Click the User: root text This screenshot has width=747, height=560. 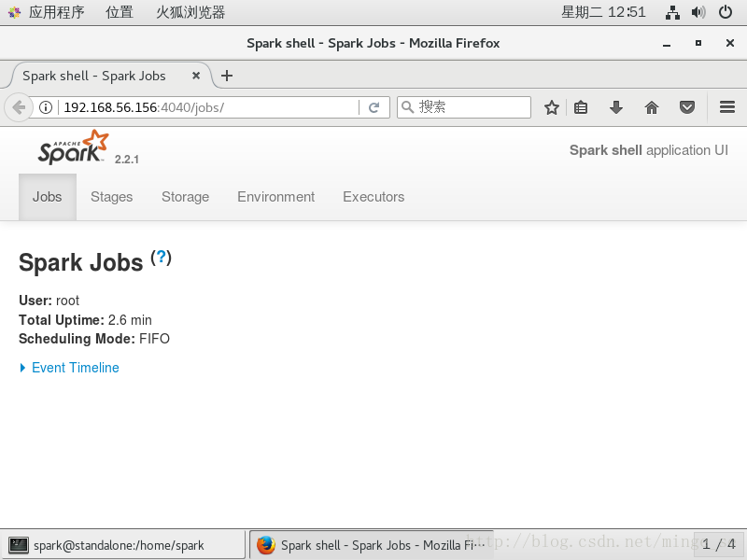tap(49, 301)
